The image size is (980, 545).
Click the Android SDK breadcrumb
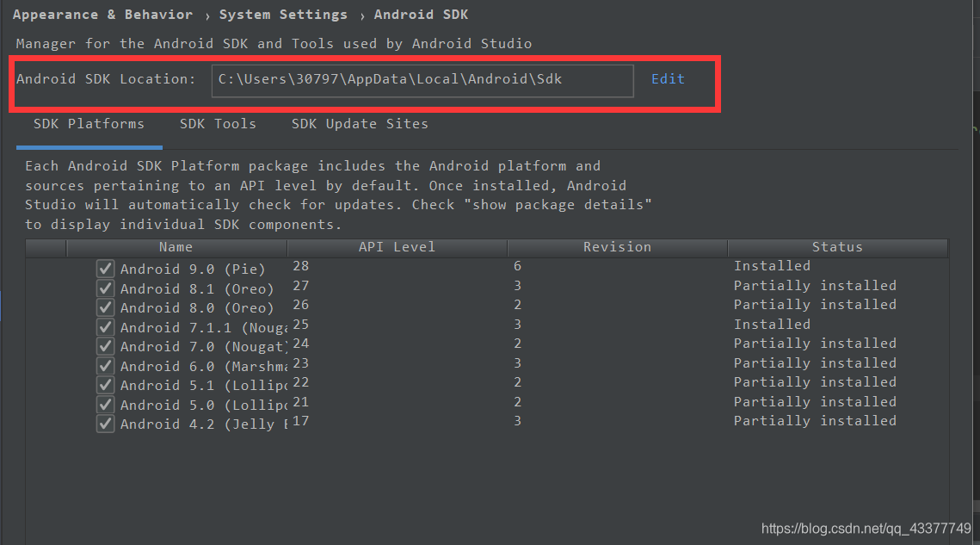click(421, 15)
